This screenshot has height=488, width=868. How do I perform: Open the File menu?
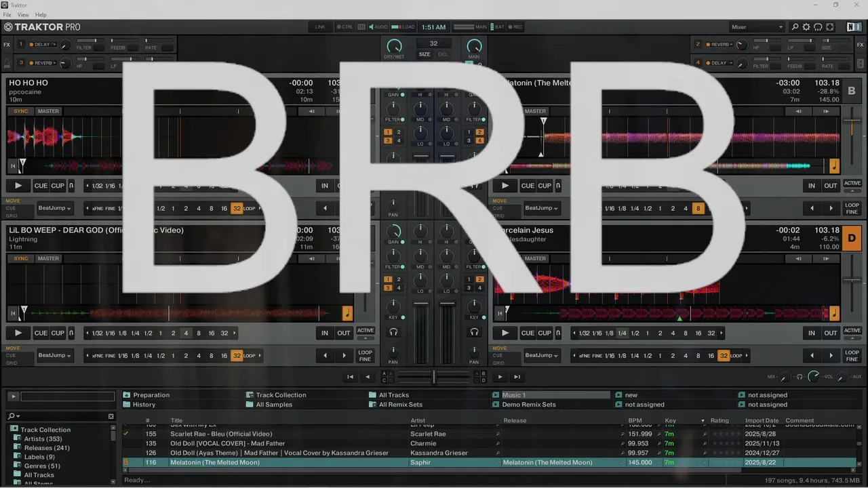coord(7,14)
